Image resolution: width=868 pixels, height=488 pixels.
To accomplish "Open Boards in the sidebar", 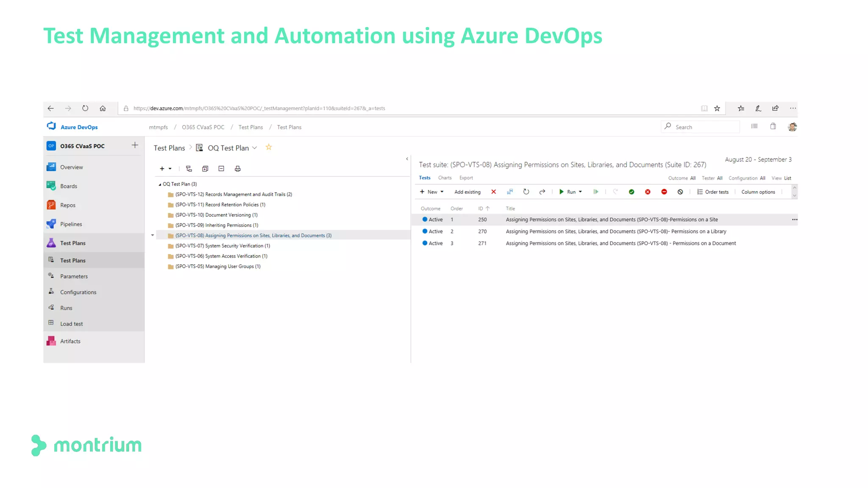I will click(94, 186).
